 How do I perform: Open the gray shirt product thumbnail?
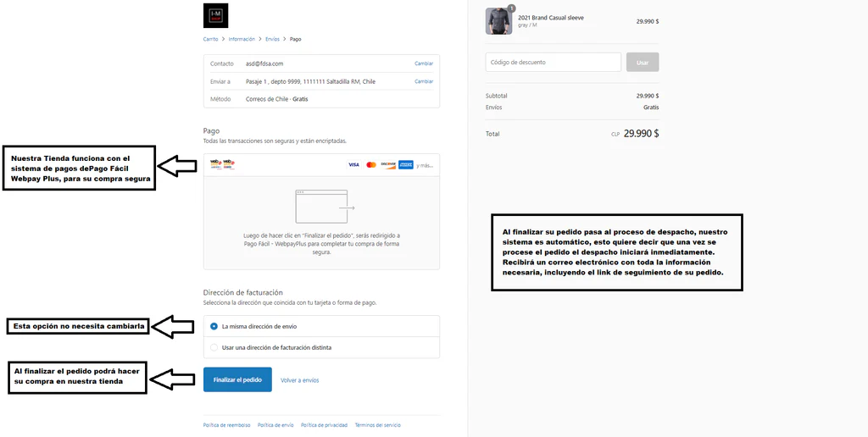coord(498,21)
